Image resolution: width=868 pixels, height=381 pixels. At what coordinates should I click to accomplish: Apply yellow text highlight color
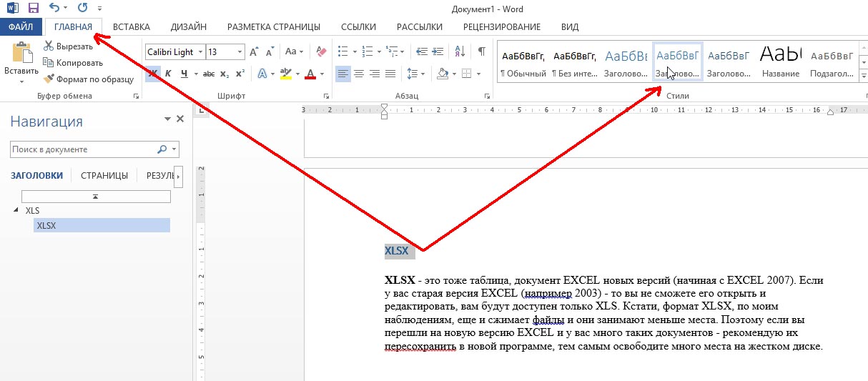[286, 74]
